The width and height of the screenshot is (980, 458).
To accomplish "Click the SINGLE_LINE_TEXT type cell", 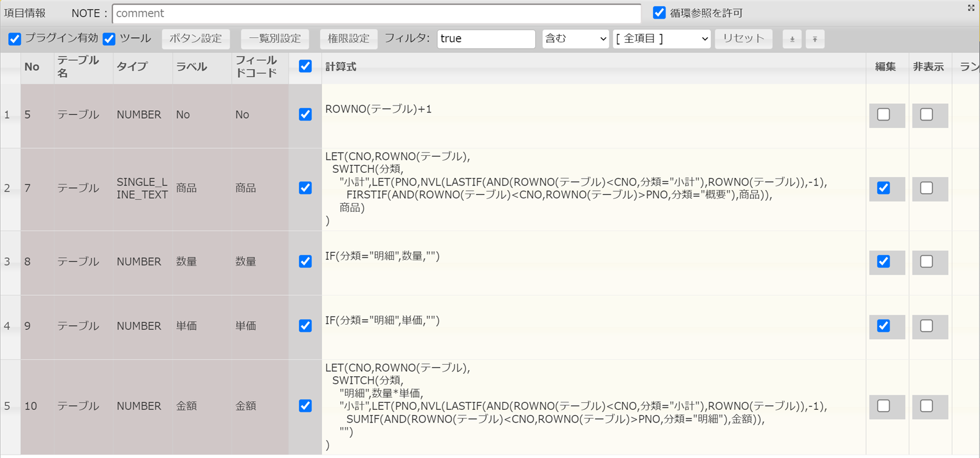I will tap(142, 188).
